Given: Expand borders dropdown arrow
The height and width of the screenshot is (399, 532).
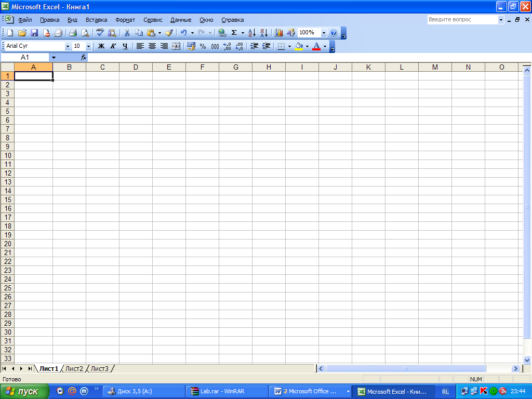Looking at the screenshot, I should coord(289,46).
